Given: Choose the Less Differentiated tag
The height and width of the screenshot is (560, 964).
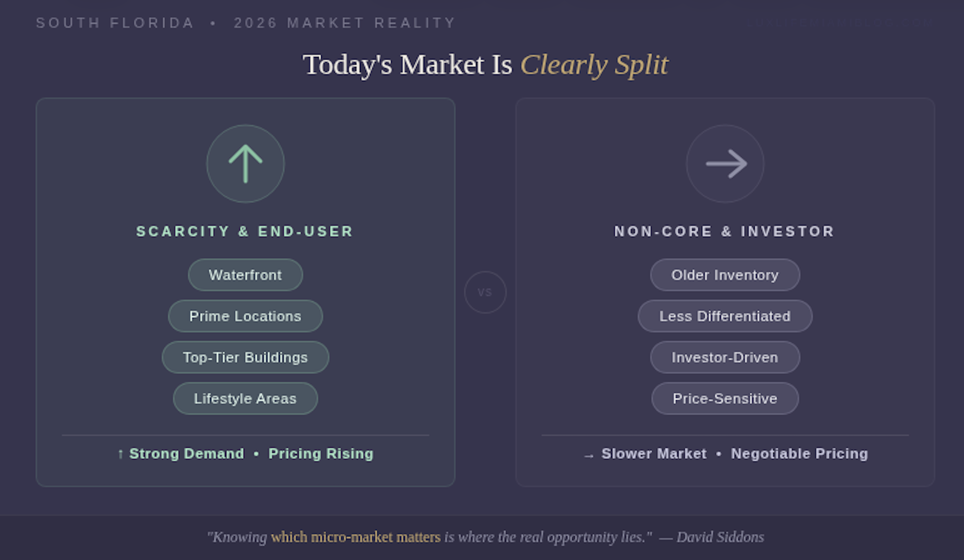Looking at the screenshot, I should tap(725, 316).
